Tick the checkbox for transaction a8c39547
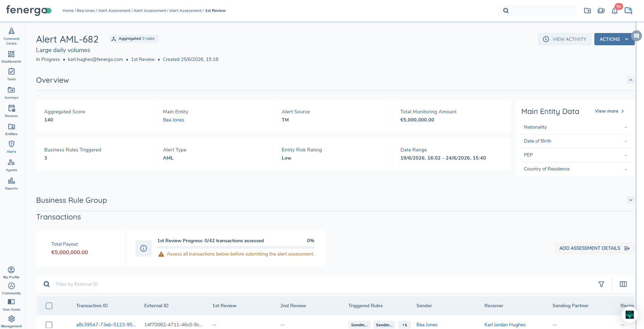Screen dimensions: 644x329 pyautogui.click(x=49, y=325)
